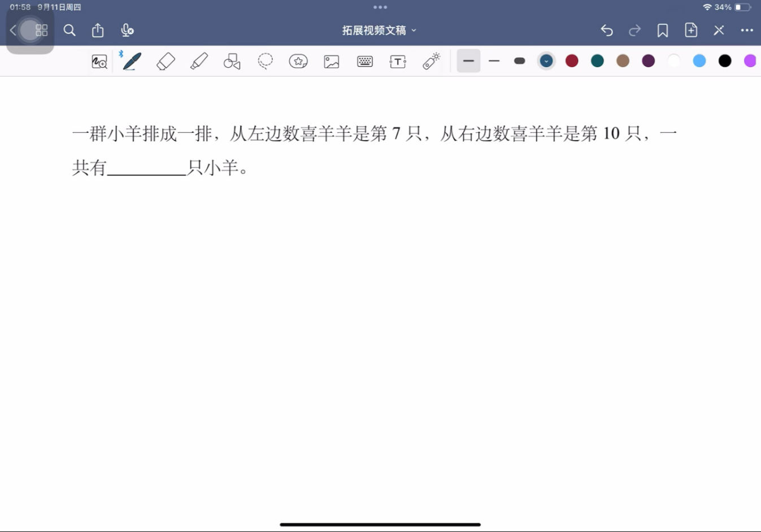Pick the light blue pen color
761x532 pixels.
point(699,61)
